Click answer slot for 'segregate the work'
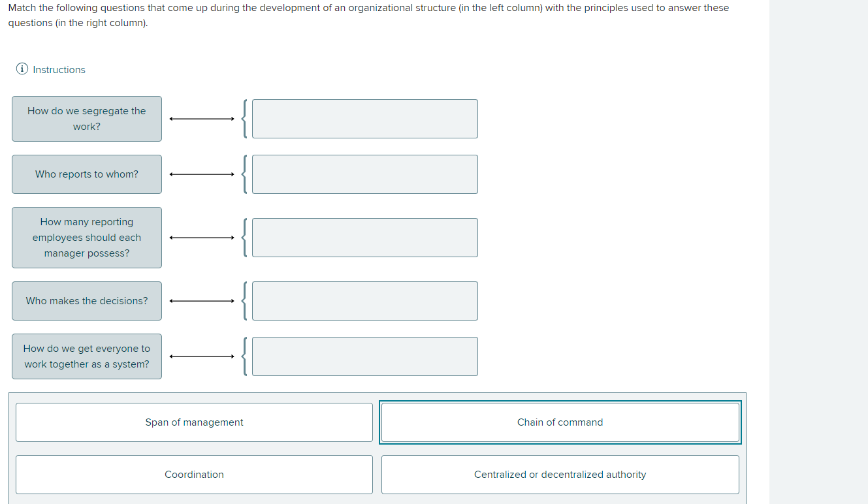The image size is (868, 504). click(x=364, y=119)
